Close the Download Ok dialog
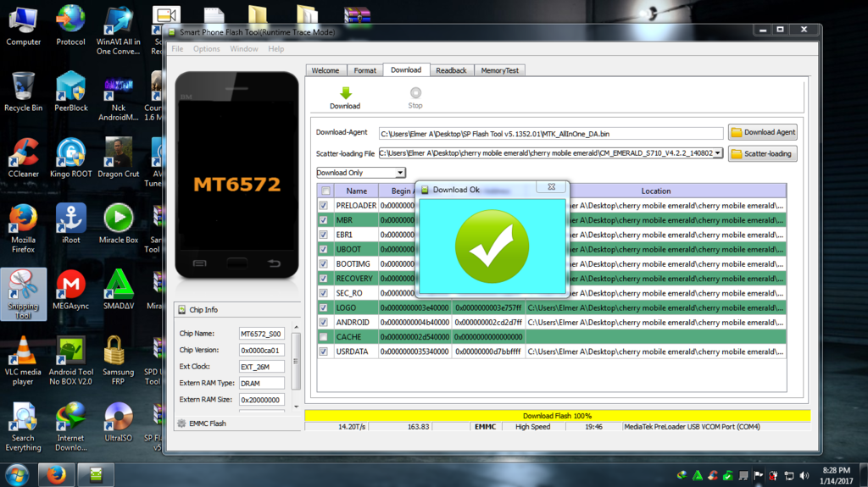 551,187
